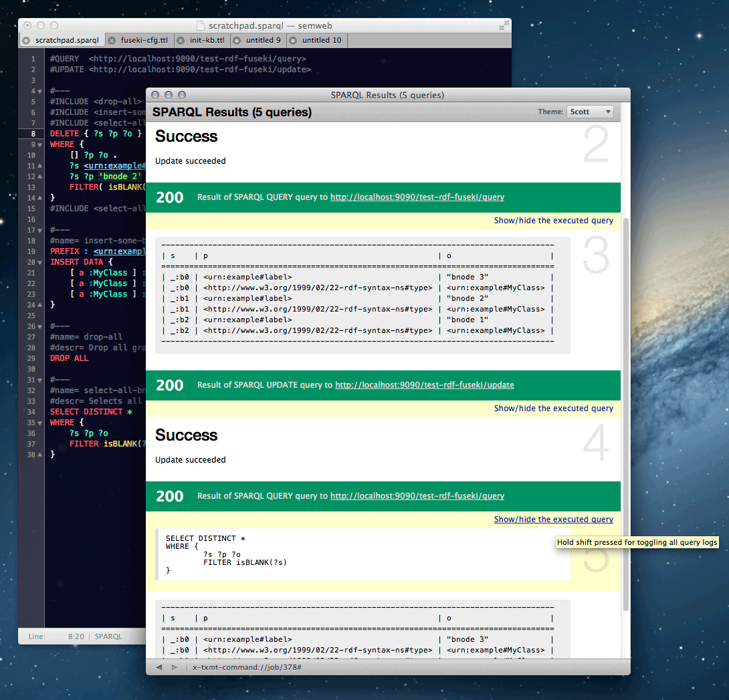Switch to the untitled 10 tab
Image resolution: width=729 pixels, height=700 pixels.
point(321,40)
